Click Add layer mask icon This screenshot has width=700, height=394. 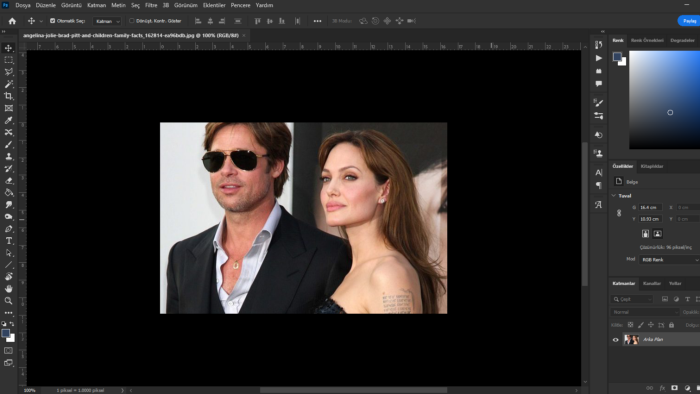click(675, 388)
